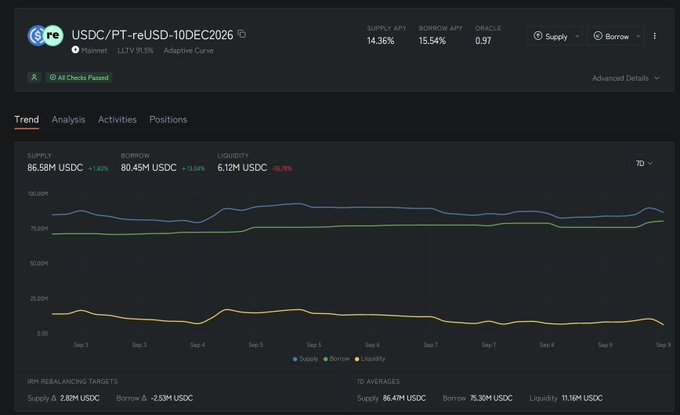Toggle the Supply series in chart legend
The image size is (680, 415).
point(306,359)
